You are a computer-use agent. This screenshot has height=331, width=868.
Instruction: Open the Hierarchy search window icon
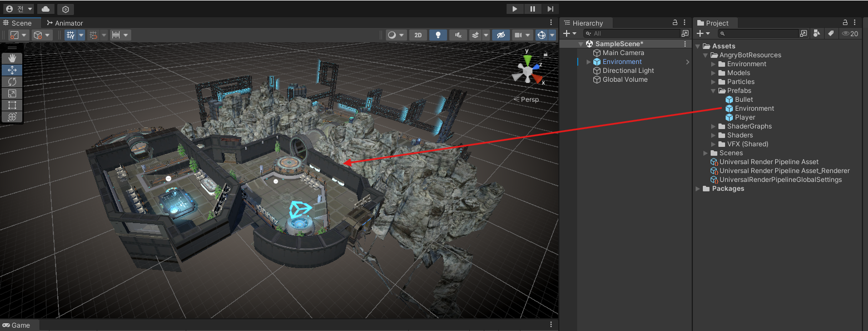pos(685,33)
